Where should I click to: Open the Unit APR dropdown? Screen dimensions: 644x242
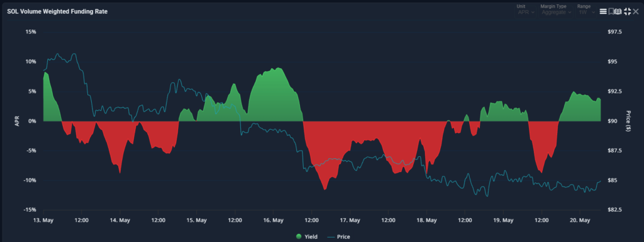tap(526, 13)
